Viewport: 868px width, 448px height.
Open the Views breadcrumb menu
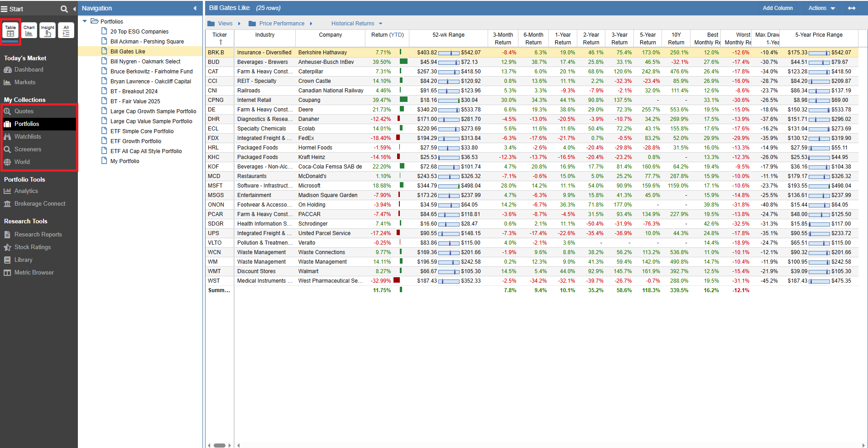(225, 24)
